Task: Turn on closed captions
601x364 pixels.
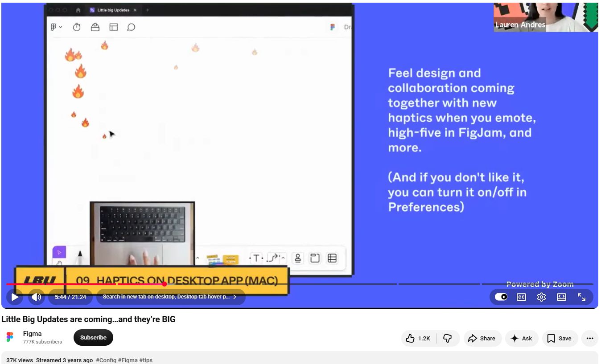Action: 521,297
